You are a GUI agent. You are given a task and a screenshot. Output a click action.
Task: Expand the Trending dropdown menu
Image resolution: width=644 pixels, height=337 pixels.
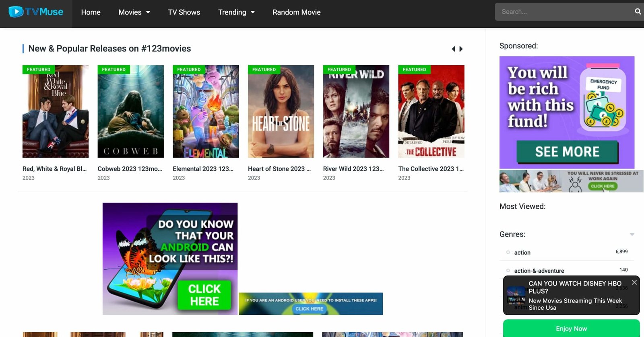[x=236, y=12]
